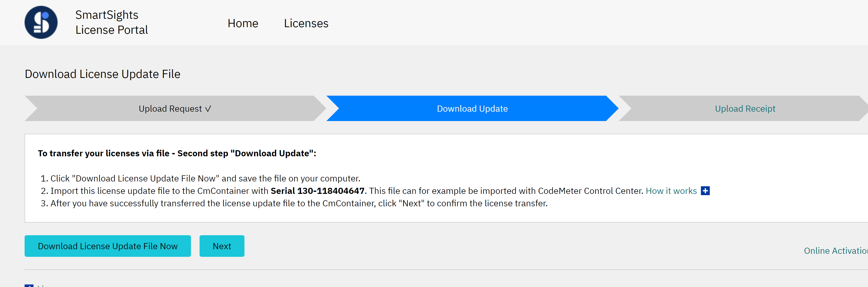Viewport: 868px width, 287px height.
Task: Switch to the Upload Receipt step
Action: click(745, 109)
